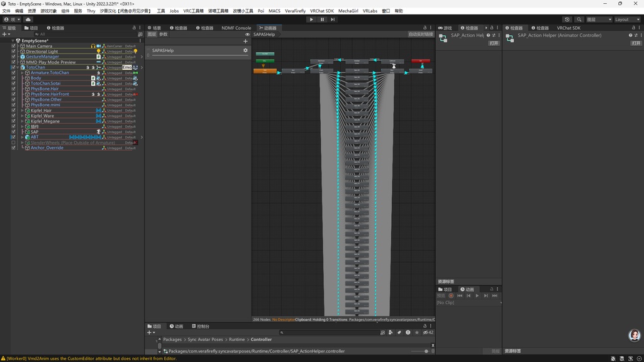Click EmptyScene options three-dot icon

(x=140, y=41)
